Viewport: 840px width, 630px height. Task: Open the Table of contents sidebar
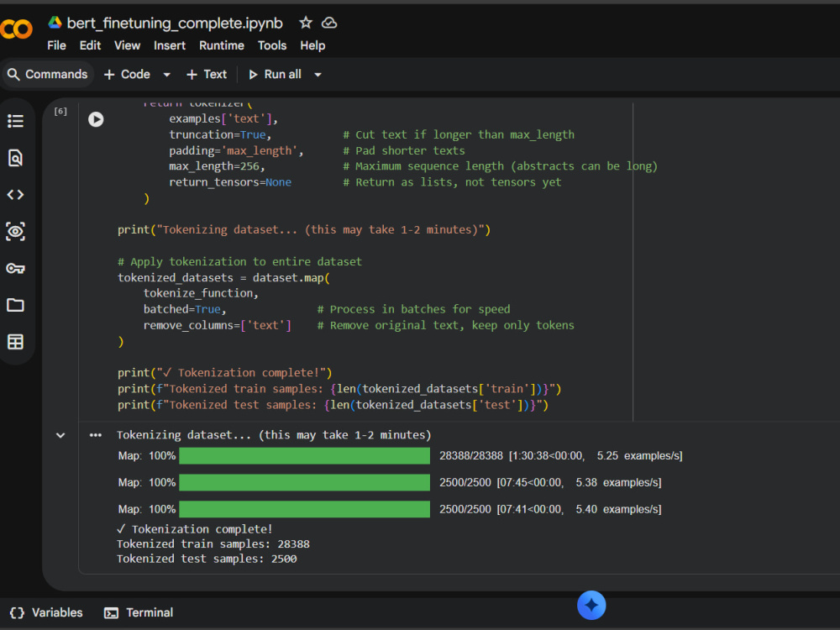15,121
